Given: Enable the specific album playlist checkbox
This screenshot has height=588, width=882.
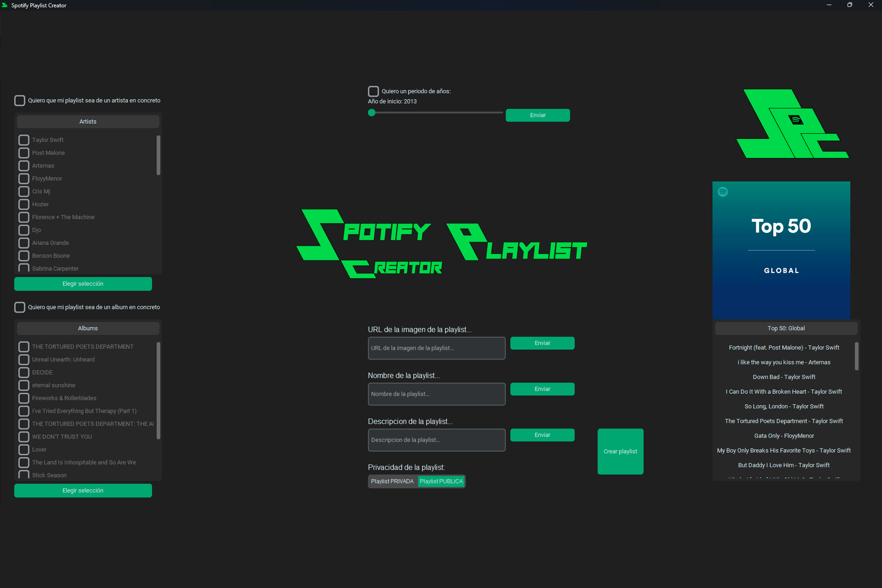Looking at the screenshot, I should point(20,307).
